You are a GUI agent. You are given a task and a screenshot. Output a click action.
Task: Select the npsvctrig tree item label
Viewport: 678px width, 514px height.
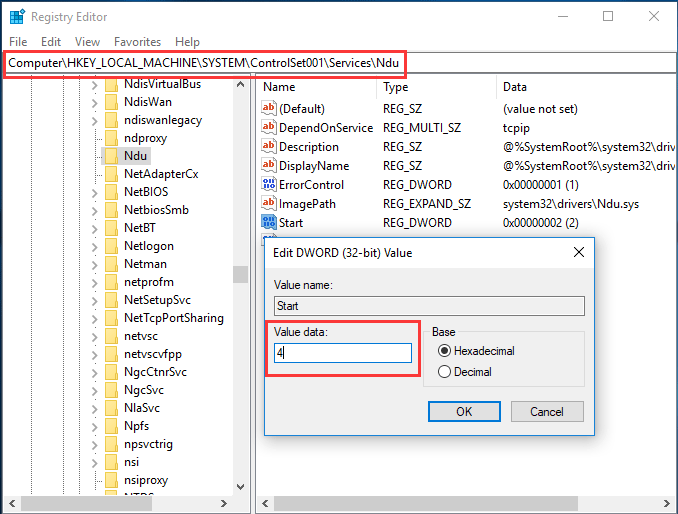(148, 444)
